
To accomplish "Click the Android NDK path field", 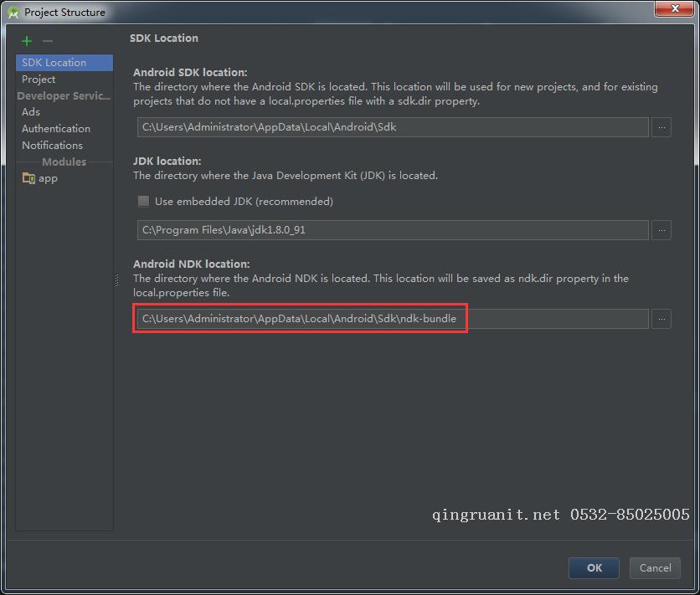I will [393, 319].
